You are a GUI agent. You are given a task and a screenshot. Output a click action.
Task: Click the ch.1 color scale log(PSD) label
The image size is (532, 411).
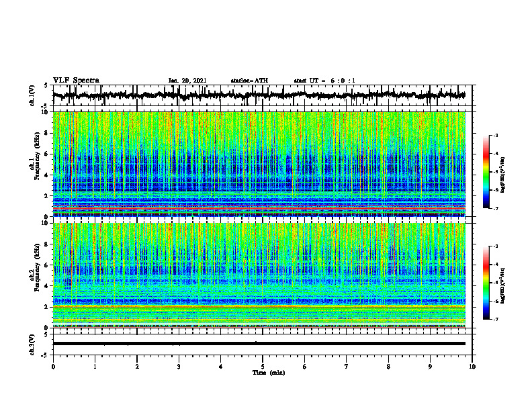(x=503, y=175)
